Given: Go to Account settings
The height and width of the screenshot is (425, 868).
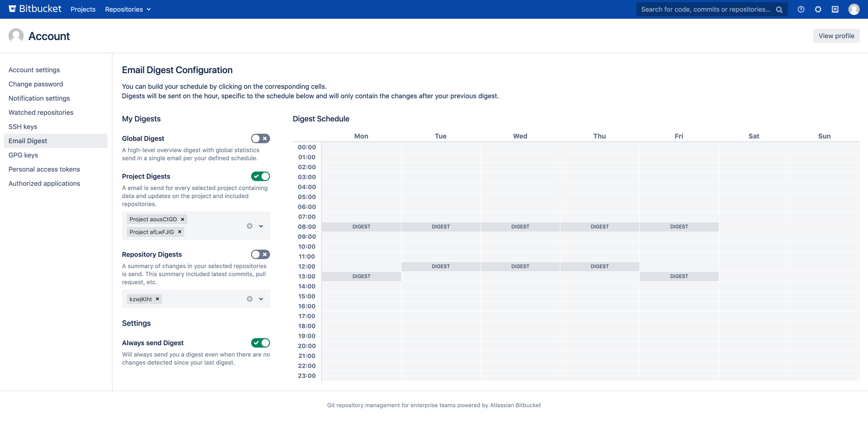Looking at the screenshot, I should 34,70.
